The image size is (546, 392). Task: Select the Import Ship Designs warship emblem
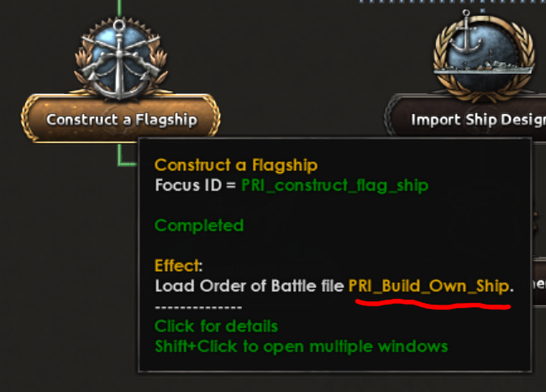[x=484, y=55]
